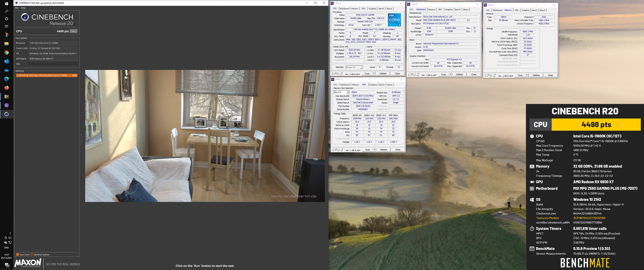Click Close button in CPU-Z SPD window
This screenshot has height=270, width=644.
click(398, 150)
